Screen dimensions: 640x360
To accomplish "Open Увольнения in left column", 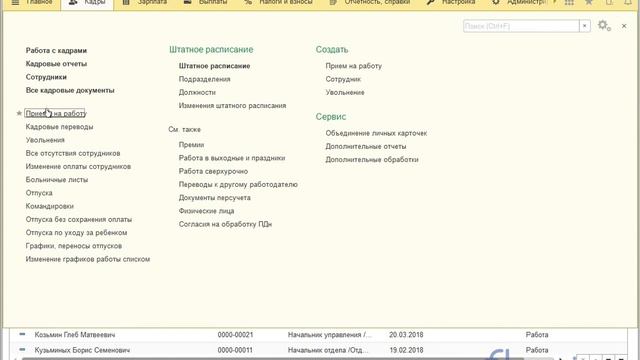I will [x=45, y=140].
